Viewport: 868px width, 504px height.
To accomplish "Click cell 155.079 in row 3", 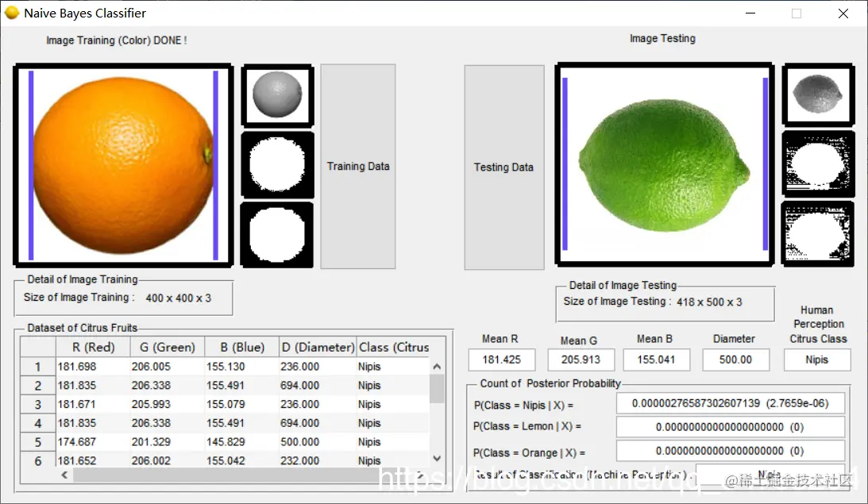I will coord(242,405).
